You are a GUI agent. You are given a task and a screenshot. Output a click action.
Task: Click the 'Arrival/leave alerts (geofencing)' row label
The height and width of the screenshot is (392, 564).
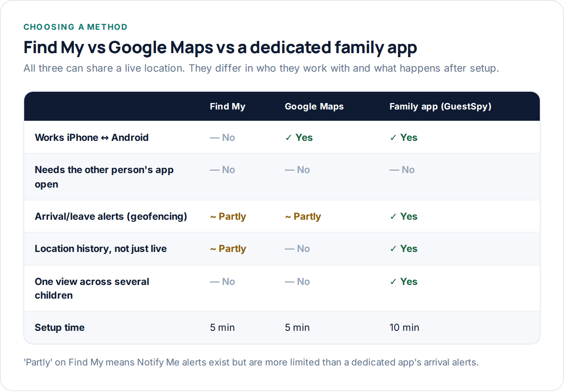[111, 217]
